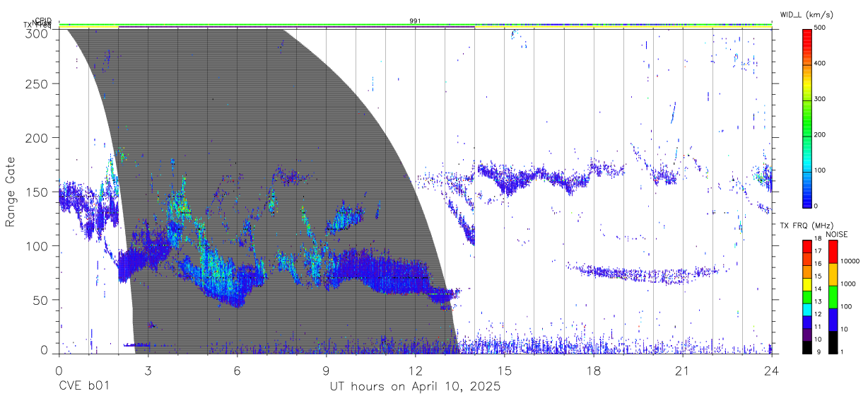This screenshot has width=868, height=401.
Task: Click the 12 tick on UT hours axis
Action: coord(415,371)
